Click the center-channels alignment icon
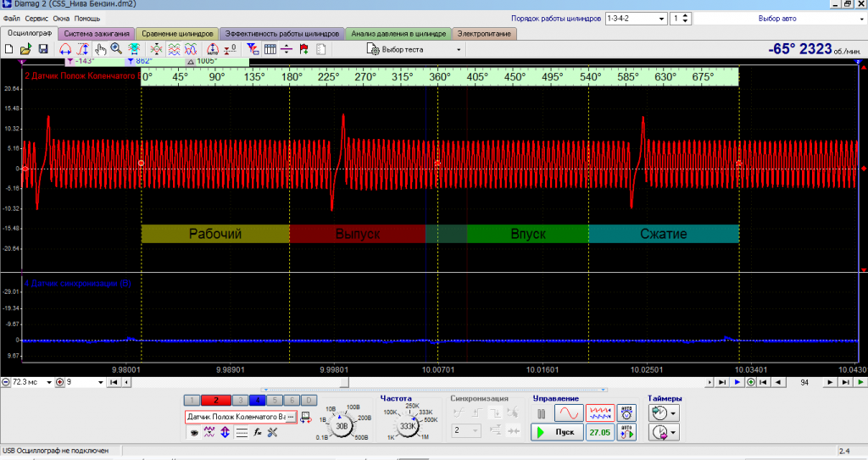This screenshot has width=868, height=460. pos(157,49)
